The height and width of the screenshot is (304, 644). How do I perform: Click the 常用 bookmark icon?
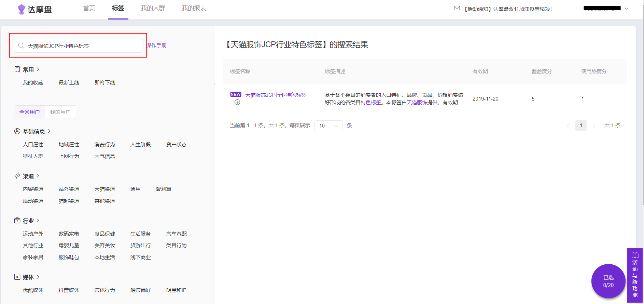pyautogui.click(x=17, y=69)
